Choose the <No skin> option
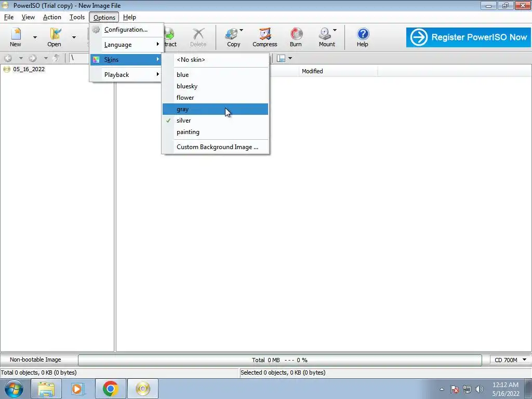Viewport: 532px width, 399px height. [x=216, y=60]
